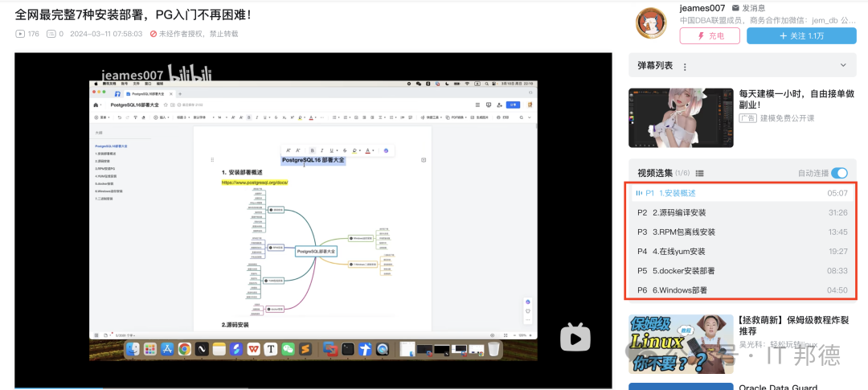Click the 发消息 envelope icon
The height and width of the screenshot is (390, 868).
[x=735, y=8]
